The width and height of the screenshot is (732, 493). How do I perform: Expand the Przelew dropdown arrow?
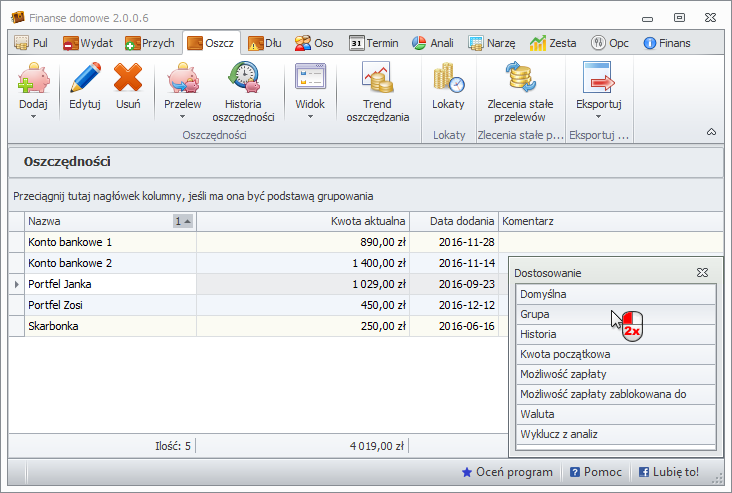coord(183,117)
